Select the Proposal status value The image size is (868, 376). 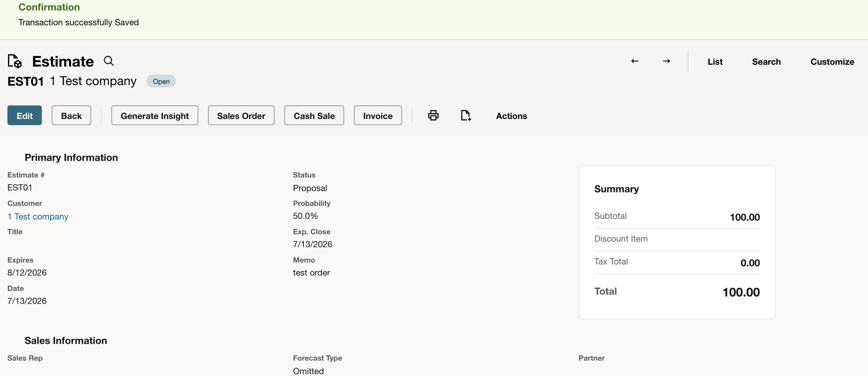(310, 188)
